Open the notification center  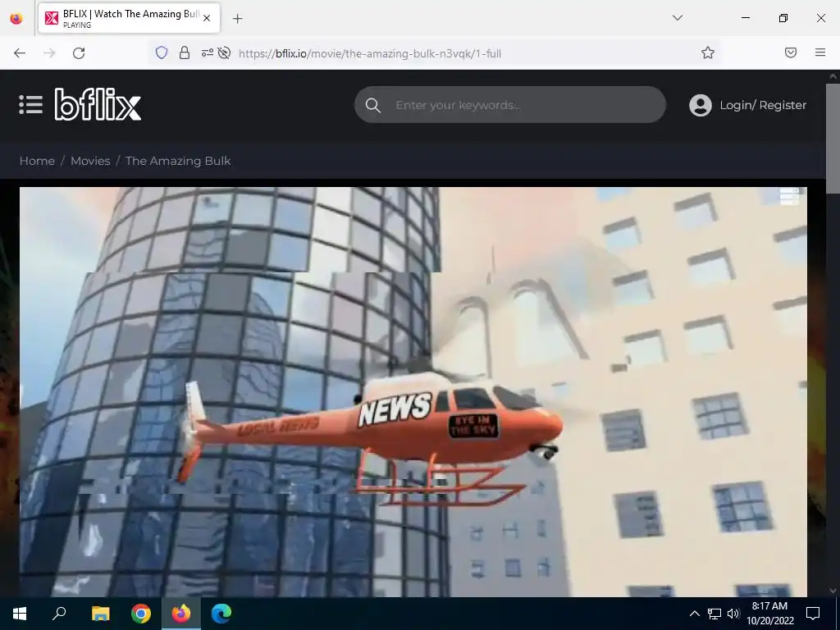pos(813,614)
